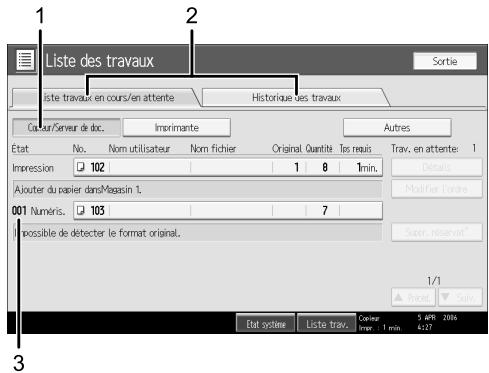The image size is (489, 373).
Task: Click the 'Trav. en attente:' count label
Action: point(424,149)
